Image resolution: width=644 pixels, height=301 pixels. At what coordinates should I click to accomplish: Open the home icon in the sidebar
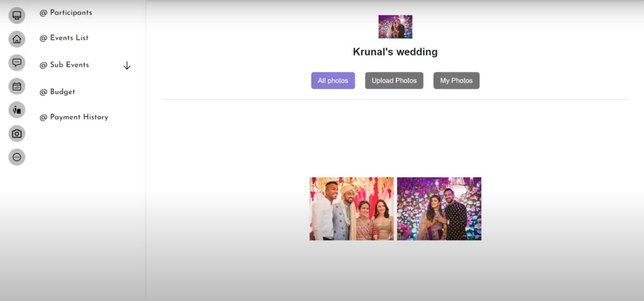point(17,39)
